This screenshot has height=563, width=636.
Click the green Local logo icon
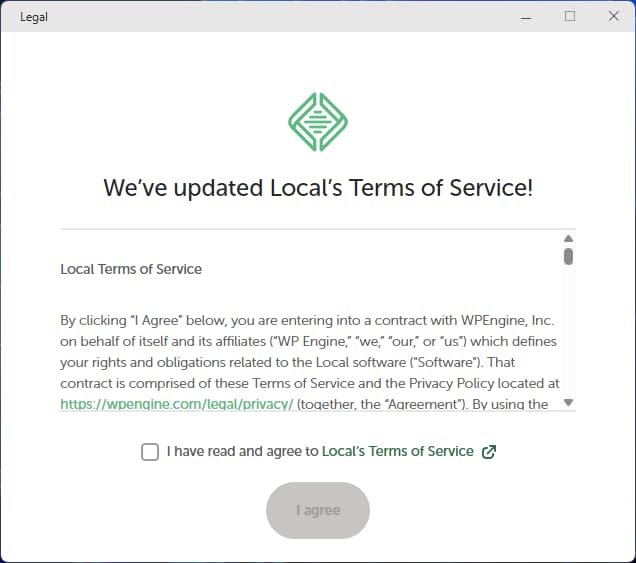(318, 122)
